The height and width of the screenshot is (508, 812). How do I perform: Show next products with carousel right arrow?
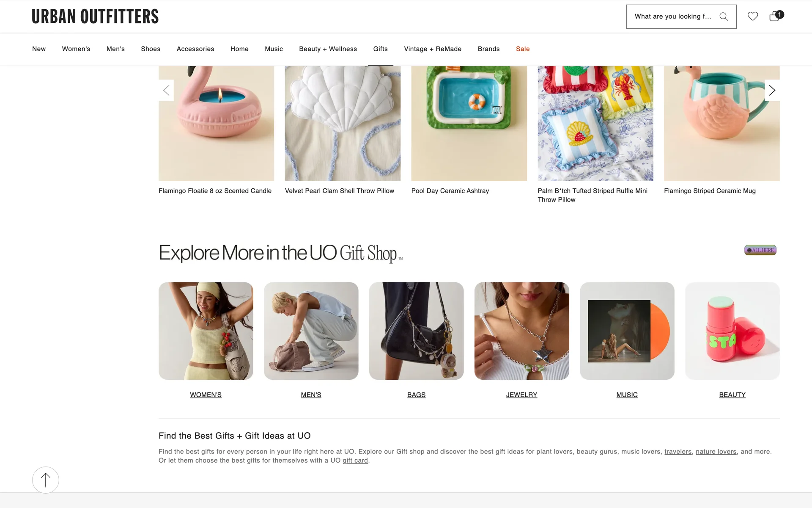pyautogui.click(x=772, y=90)
